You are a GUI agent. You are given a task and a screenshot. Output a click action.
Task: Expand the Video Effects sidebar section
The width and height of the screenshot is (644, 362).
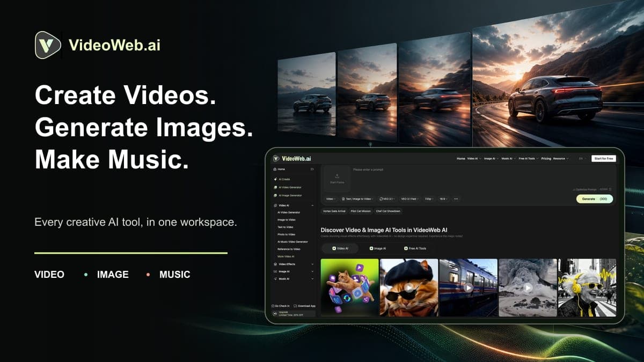tap(294, 264)
